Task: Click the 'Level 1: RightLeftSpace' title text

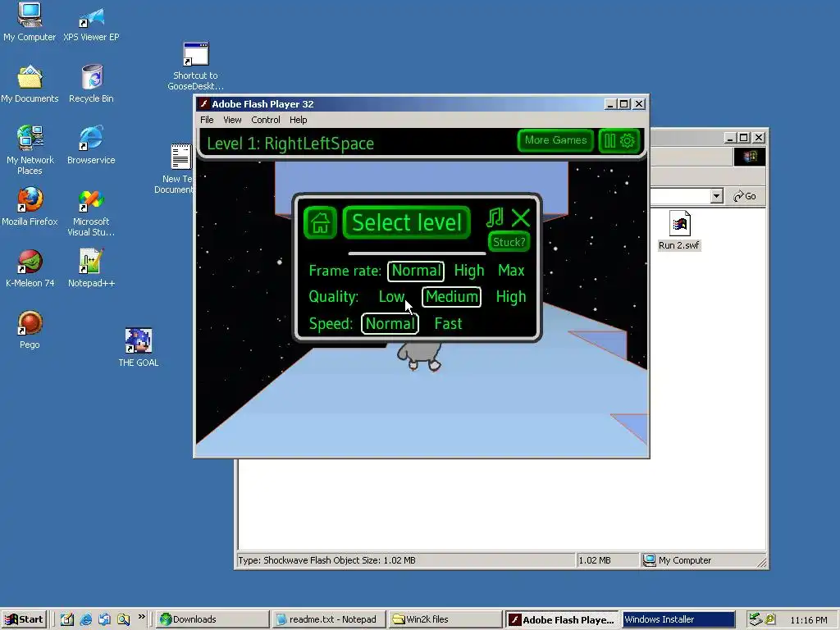Action: tap(290, 144)
